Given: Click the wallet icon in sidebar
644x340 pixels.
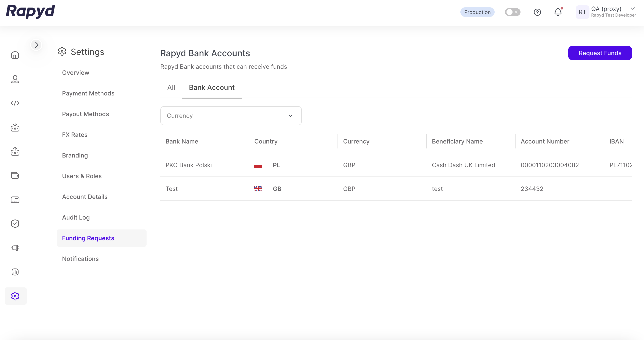Looking at the screenshot, I should pos(15,176).
